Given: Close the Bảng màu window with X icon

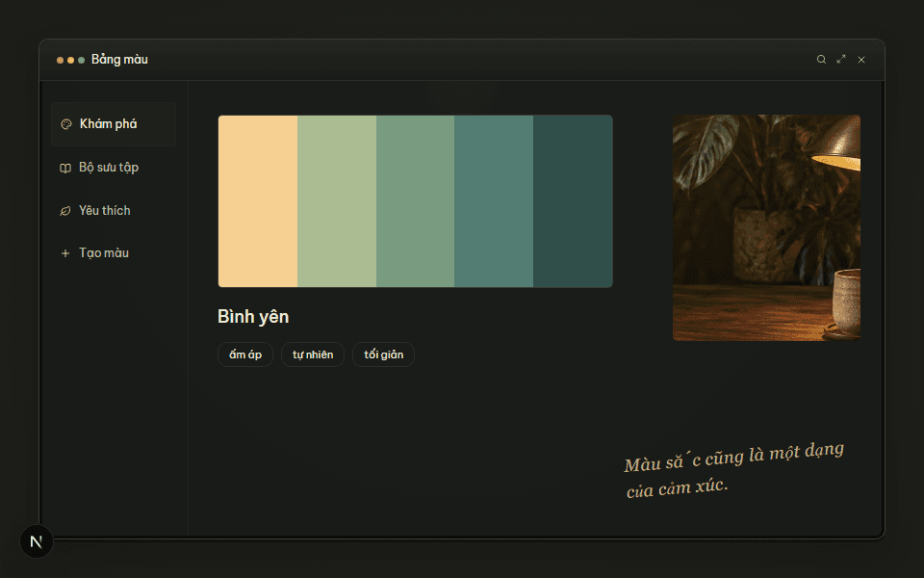Looking at the screenshot, I should (860, 60).
